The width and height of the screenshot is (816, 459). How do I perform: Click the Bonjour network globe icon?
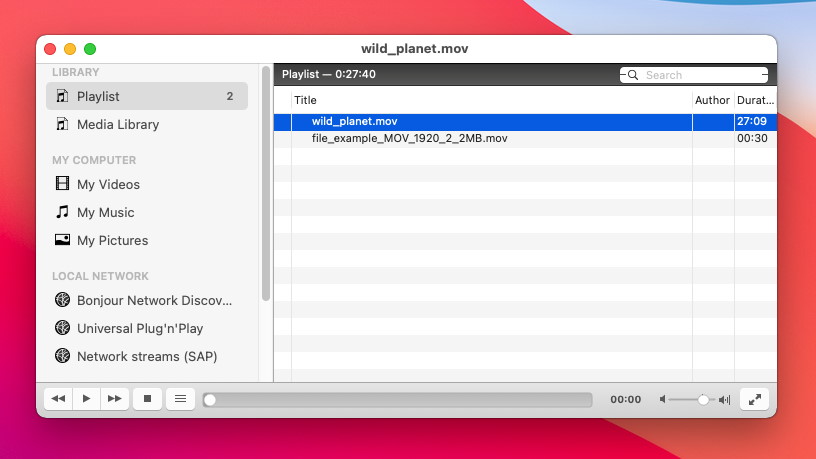pos(62,299)
